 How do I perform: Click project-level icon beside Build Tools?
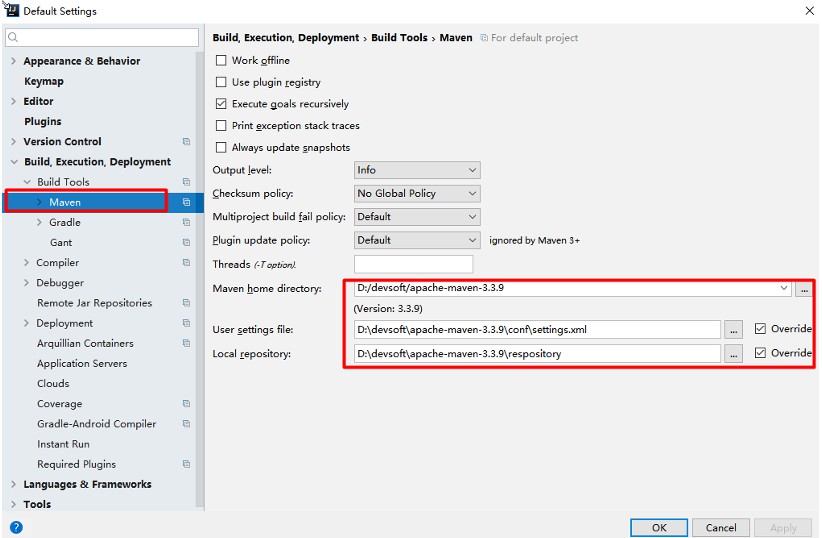pyautogui.click(x=186, y=182)
